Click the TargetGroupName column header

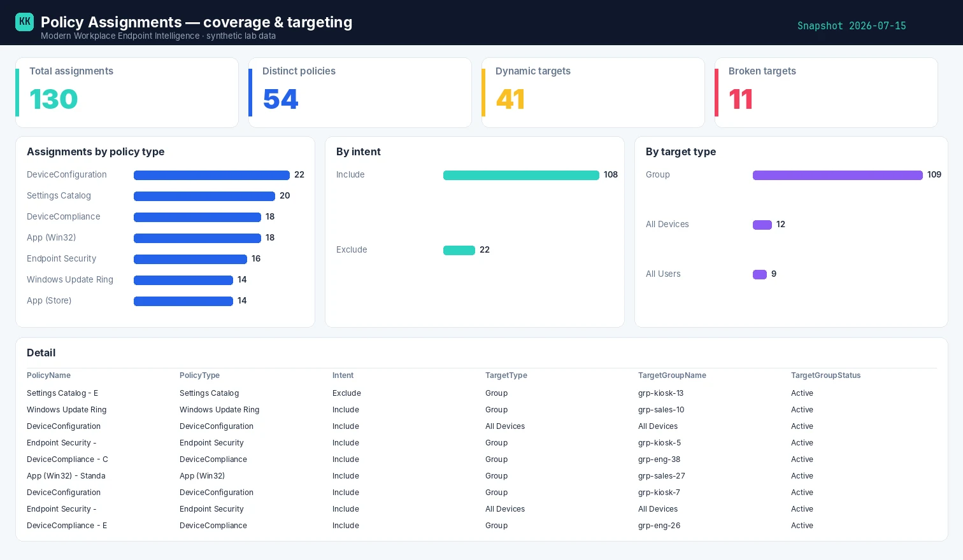click(x=672, y=375)
